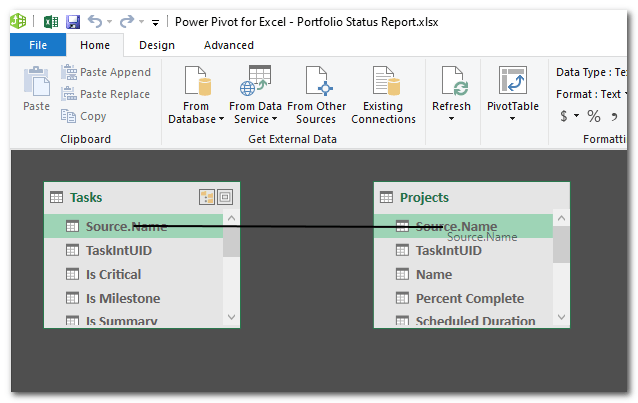Viewport: 638px width, 403px height.
Task: Click Copy in Clipboard group
Action: (83, 116)
